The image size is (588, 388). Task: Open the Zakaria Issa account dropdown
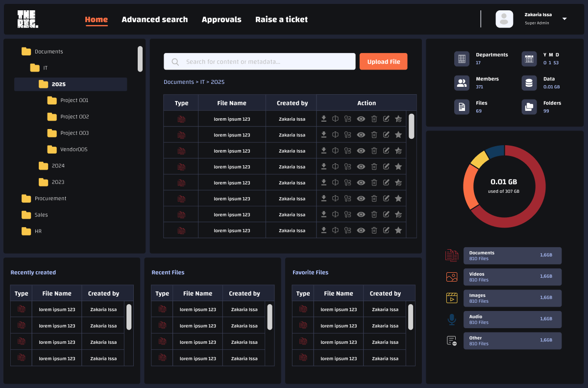coord(564,19)
